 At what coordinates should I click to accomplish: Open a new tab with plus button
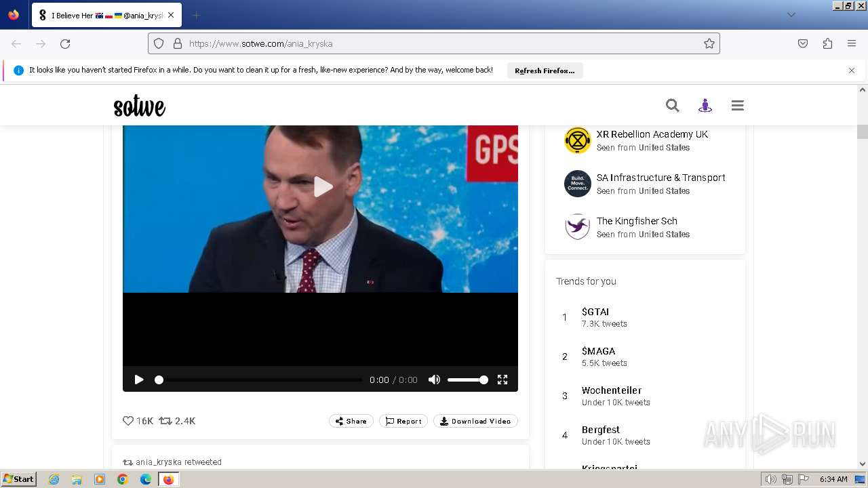click(x=196, y=15)
